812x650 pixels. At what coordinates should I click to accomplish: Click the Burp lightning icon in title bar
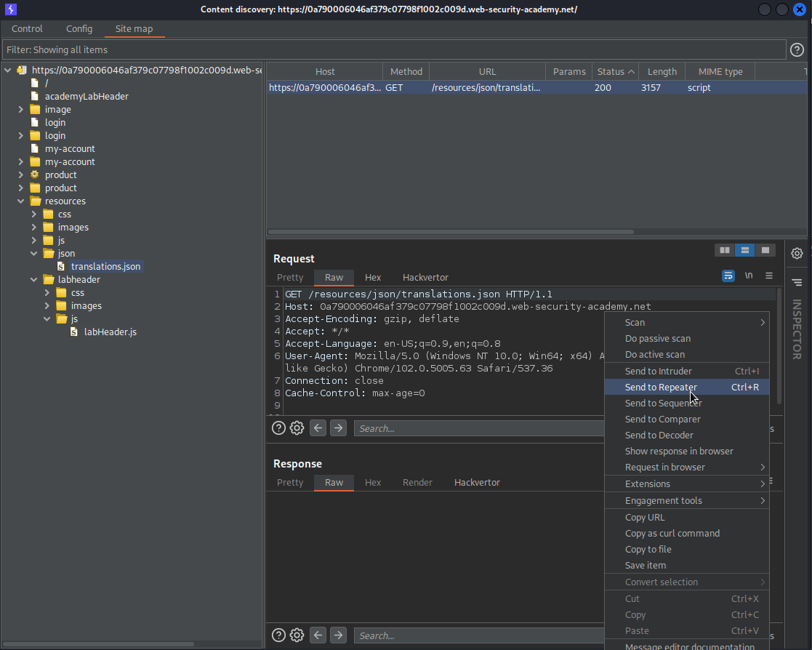(x=10, y=9)
